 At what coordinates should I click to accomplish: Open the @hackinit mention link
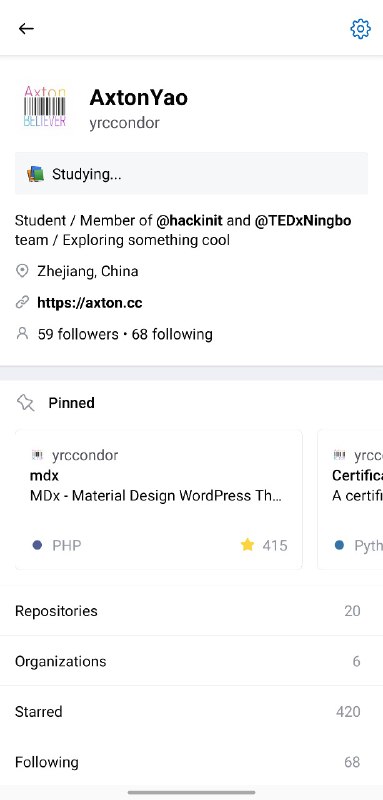189,220
